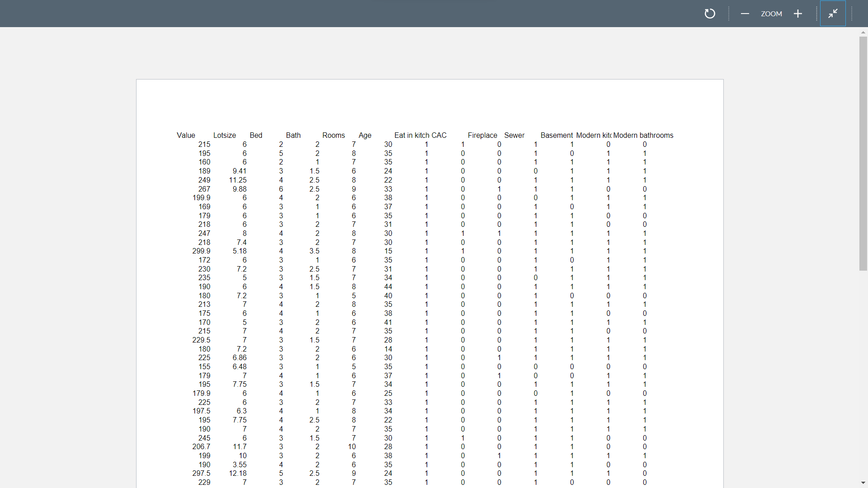The height and width of the screenshot is (488, 868).
Task: Click the Basement column header
Action: (x=556, y=135)
